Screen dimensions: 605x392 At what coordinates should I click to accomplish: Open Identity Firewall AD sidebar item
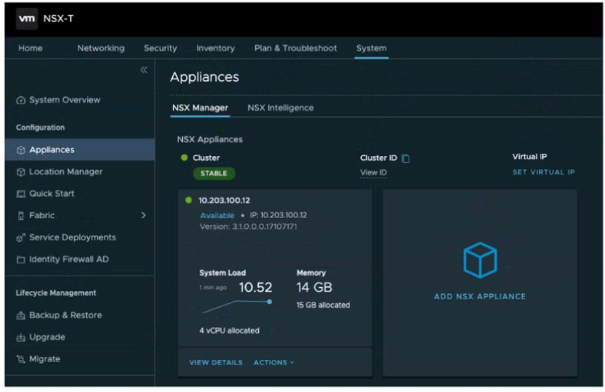click(x=63, y=259)
